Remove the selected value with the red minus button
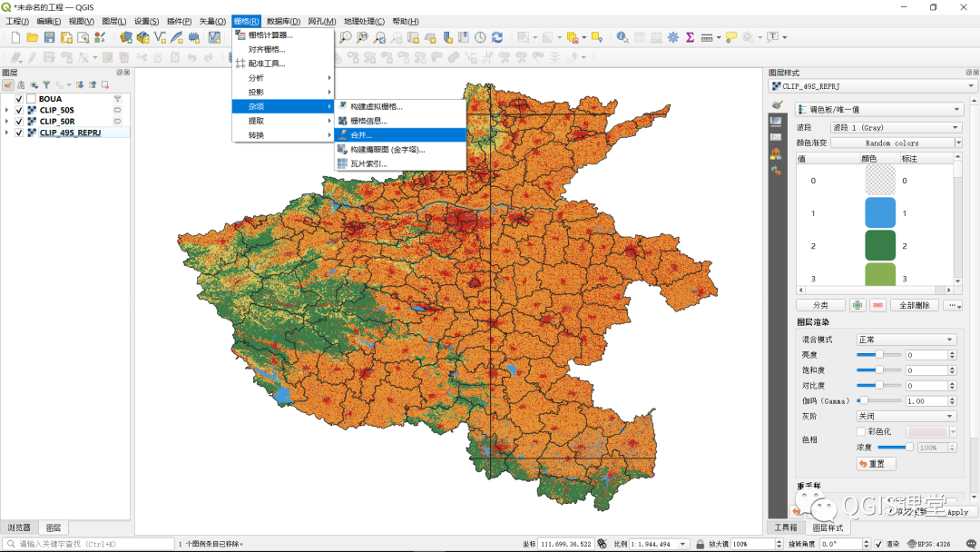 pos(878,305)
